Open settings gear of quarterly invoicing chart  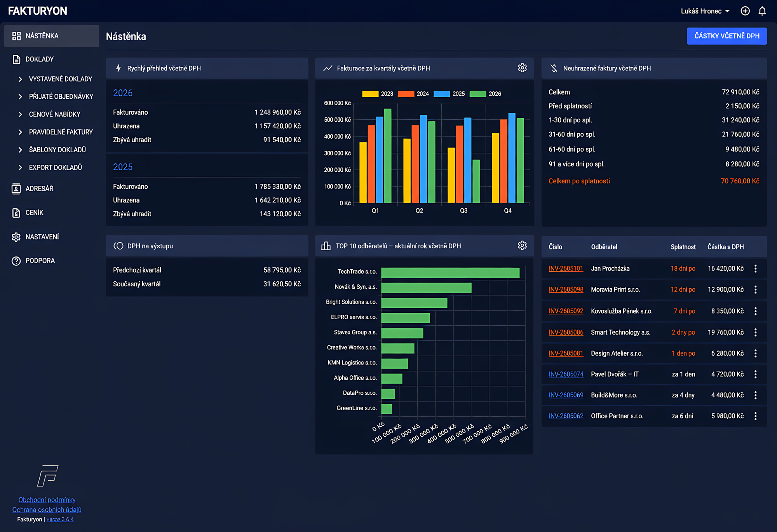522,68
